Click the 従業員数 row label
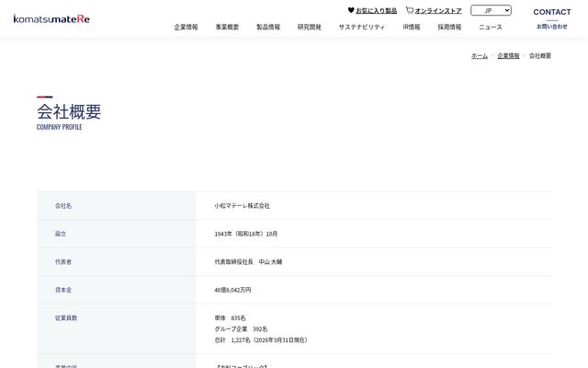588x368 pixels. coord(66,317)
